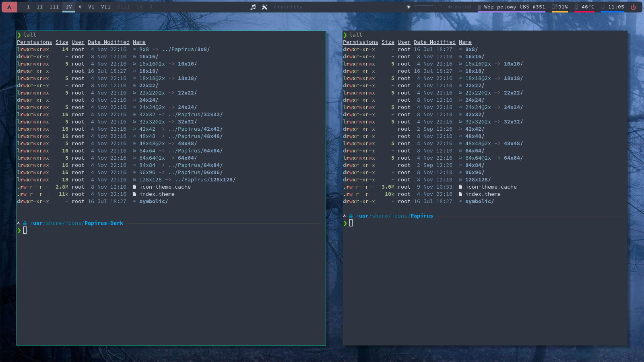Click the Alacritty window title
The image size is (644, 362).
click(288, 7)
